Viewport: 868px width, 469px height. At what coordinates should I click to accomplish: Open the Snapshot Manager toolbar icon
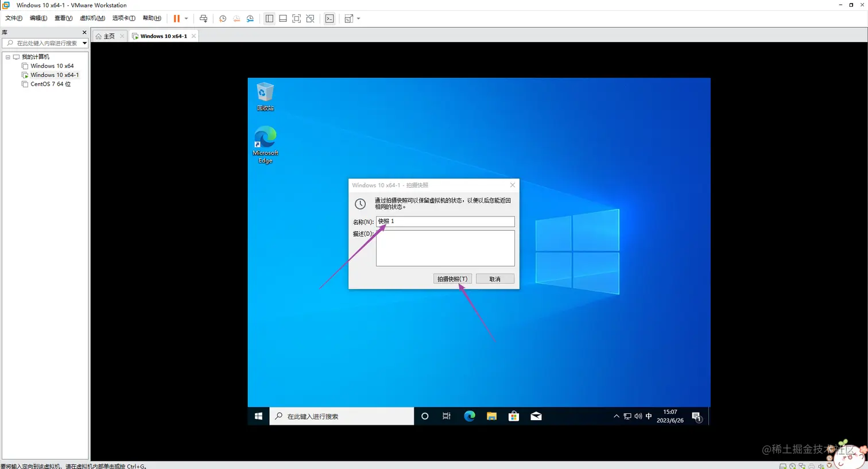tap(250, 18)
